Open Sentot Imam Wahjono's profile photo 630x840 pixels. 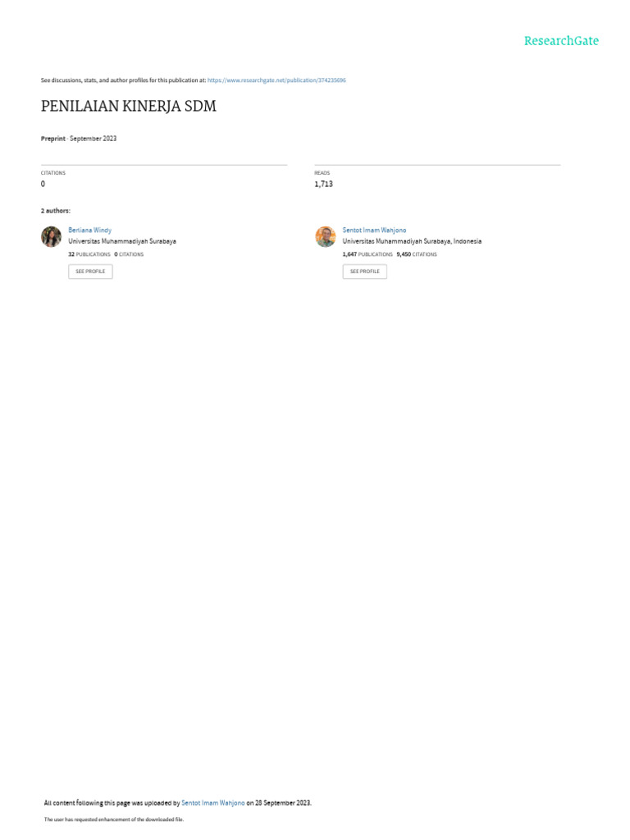coord(326,237)
